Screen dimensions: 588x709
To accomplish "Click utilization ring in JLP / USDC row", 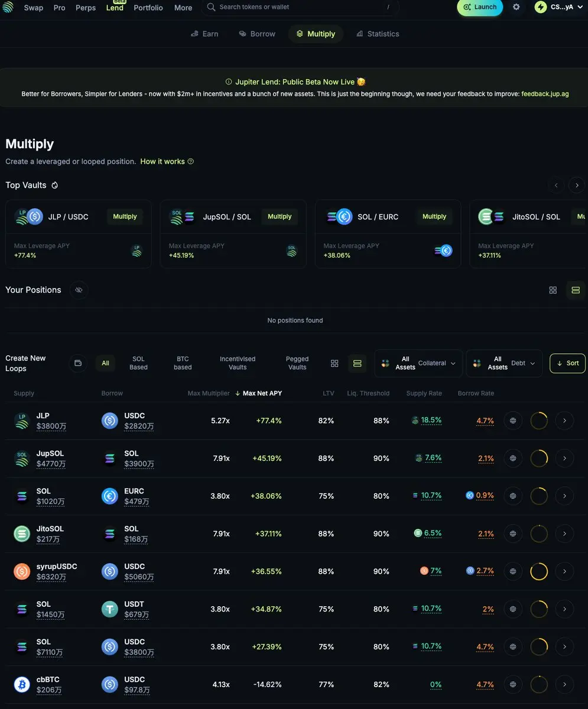I will [x=539, y=421].
